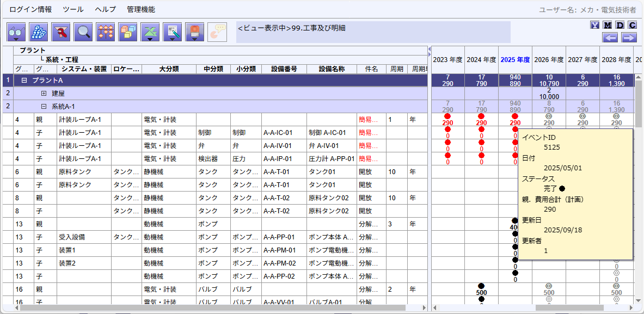The height and width of the screenshot is (314, 644).
Task: Switch timeline to daily D view
Action: (620, 25)
